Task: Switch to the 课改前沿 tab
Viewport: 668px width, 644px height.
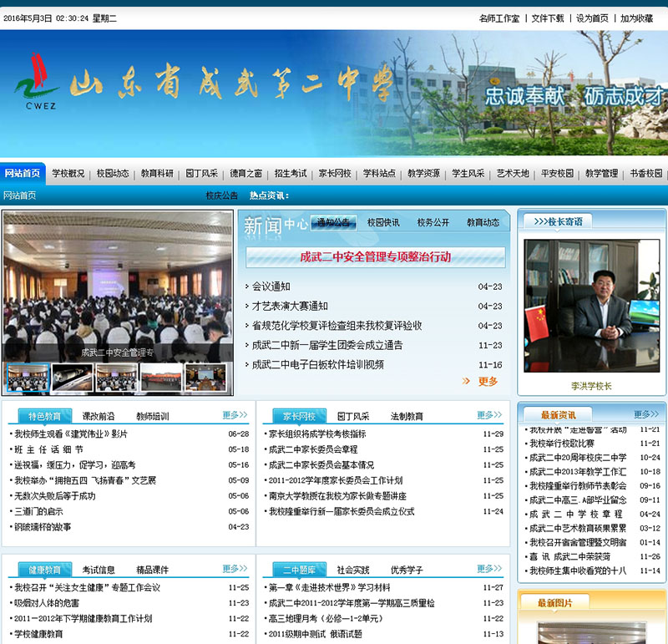Action: coord(99,416)
